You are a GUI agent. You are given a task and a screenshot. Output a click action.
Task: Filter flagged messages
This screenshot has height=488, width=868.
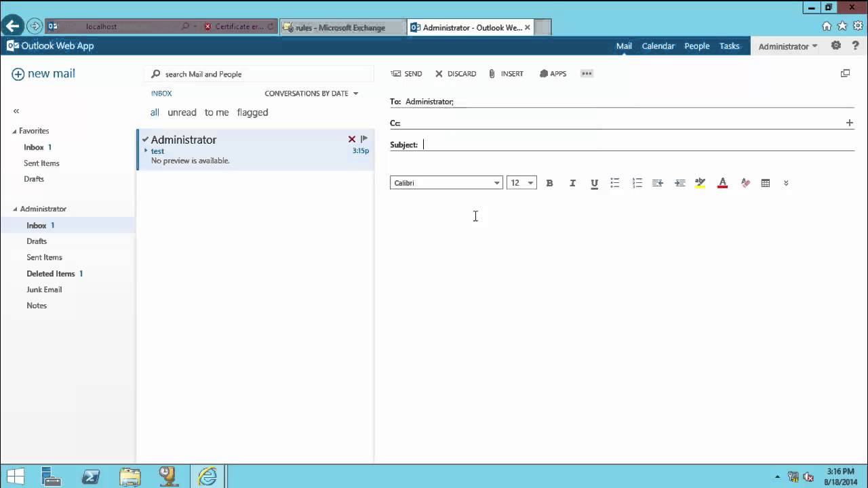pos(252,113)
